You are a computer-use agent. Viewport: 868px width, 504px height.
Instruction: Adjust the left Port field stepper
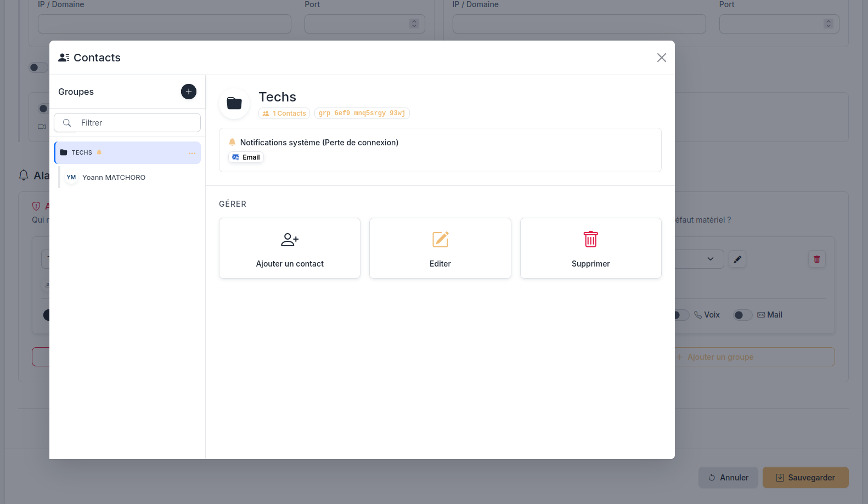click(414, 24)
